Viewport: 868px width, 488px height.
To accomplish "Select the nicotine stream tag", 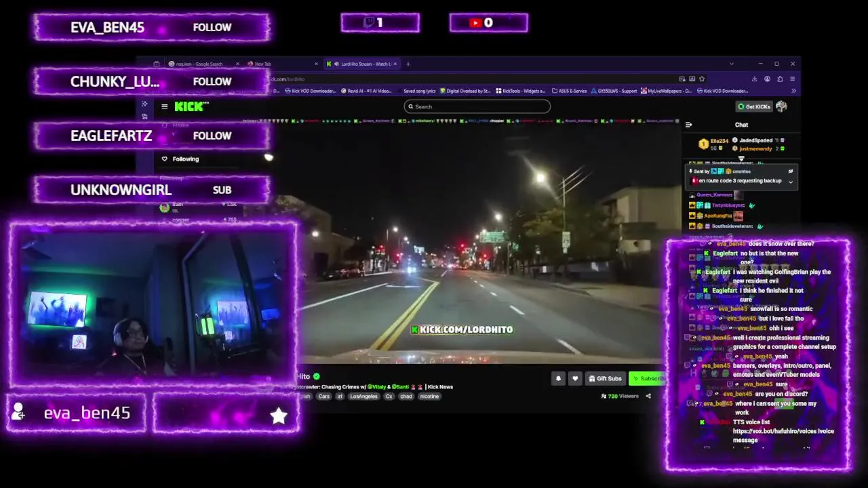I will (x=429, y=396).
